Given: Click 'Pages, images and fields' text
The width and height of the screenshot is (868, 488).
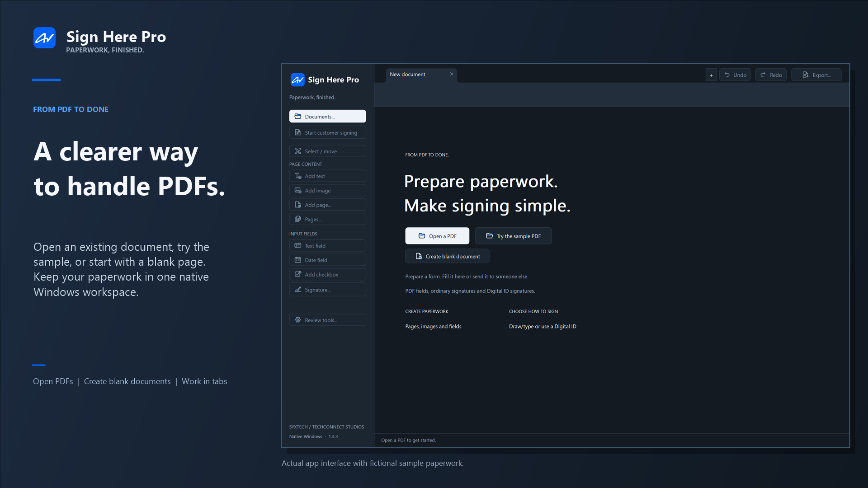Looking at the screenshot, I should pyautogui.click(x=433, y=326).
